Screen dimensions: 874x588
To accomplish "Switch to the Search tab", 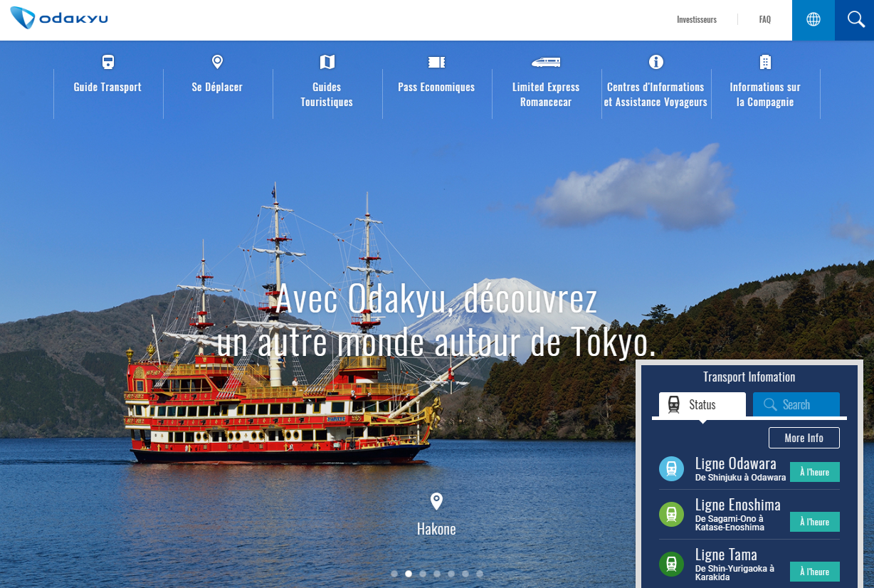I will click(796, 404).
